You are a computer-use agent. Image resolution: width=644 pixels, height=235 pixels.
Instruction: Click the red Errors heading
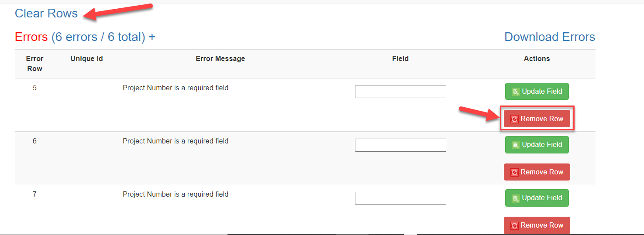click(x=31, y=37)
